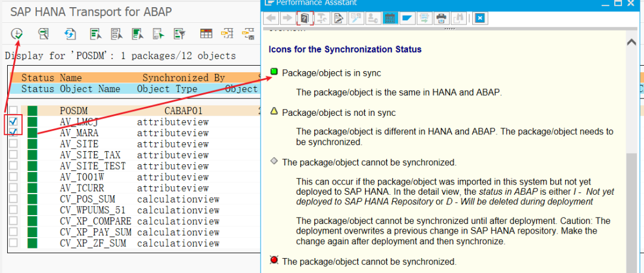Screen dimensions: 644x273
Task: Tick the AV_SITE_TAX checkbox
Action: [14, 154]
